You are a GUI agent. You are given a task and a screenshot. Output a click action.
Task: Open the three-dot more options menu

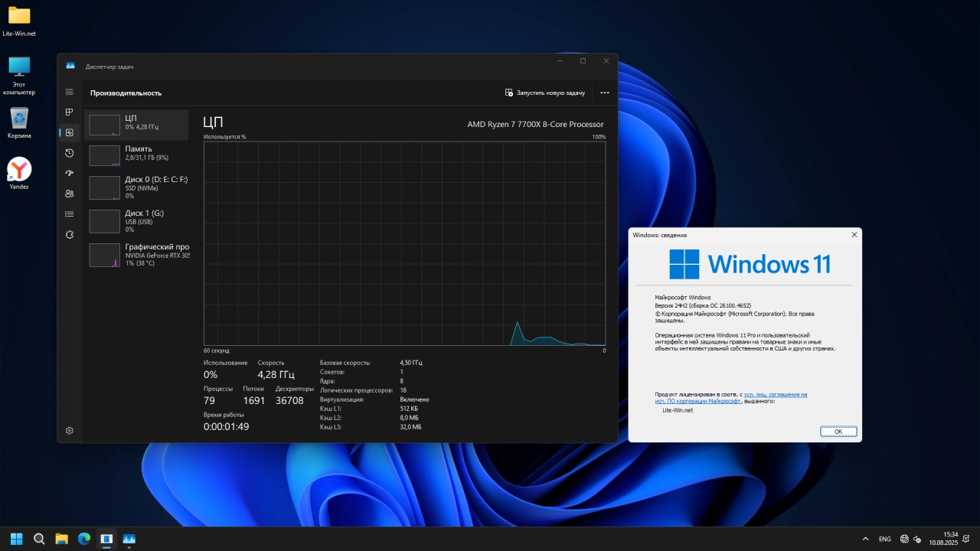tap(605, 93)
